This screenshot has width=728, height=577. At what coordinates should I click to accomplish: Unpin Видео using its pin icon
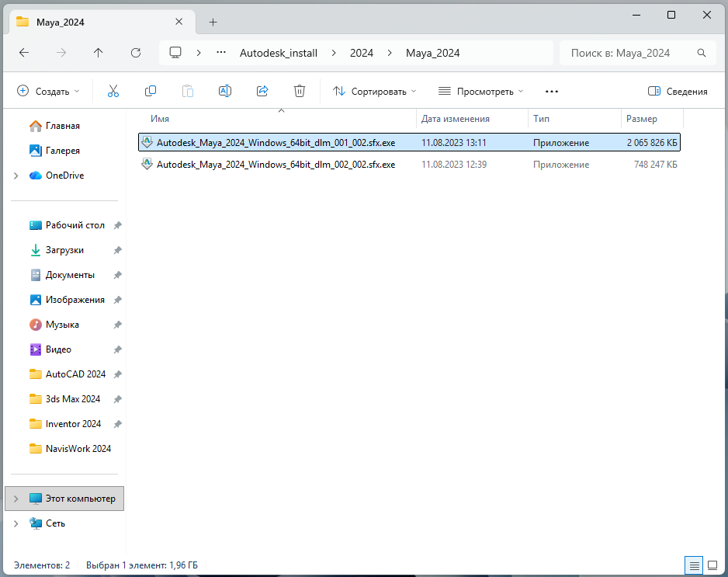pos(118,349)
